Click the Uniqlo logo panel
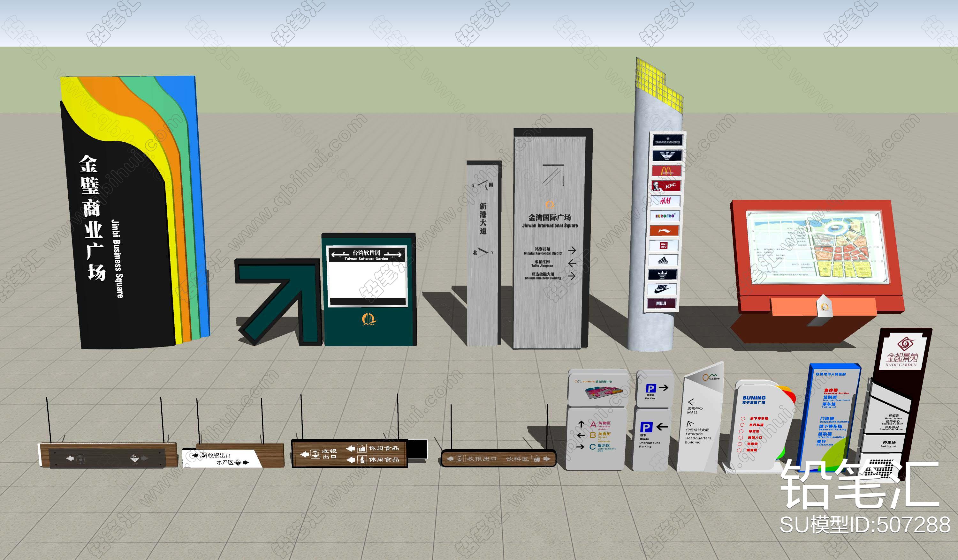This screenshot has width=958, height=560. click(664, 245)
